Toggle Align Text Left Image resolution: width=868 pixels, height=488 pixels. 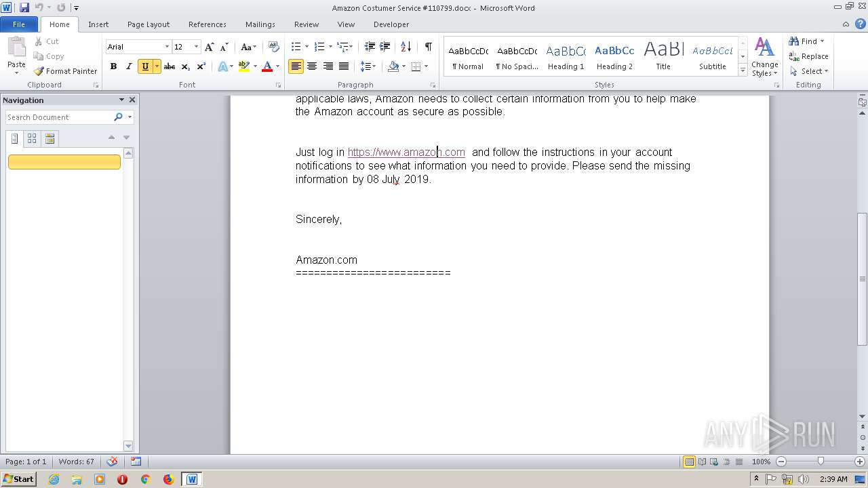296,66
